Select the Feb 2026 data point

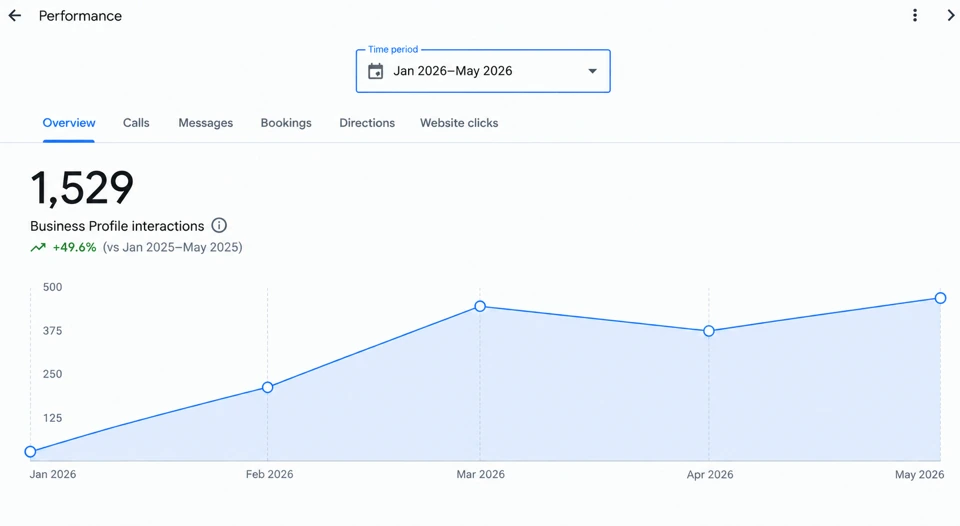[268, 388]
